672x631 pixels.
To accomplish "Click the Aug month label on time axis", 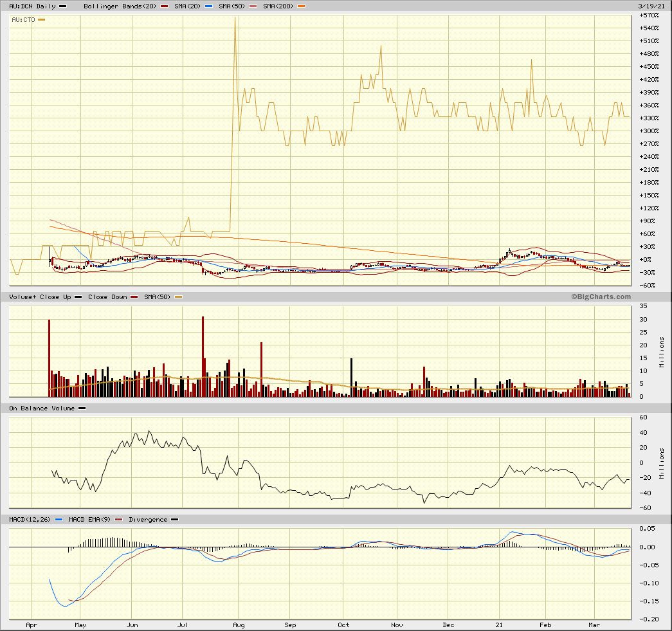I will click(x=239, y=625).
